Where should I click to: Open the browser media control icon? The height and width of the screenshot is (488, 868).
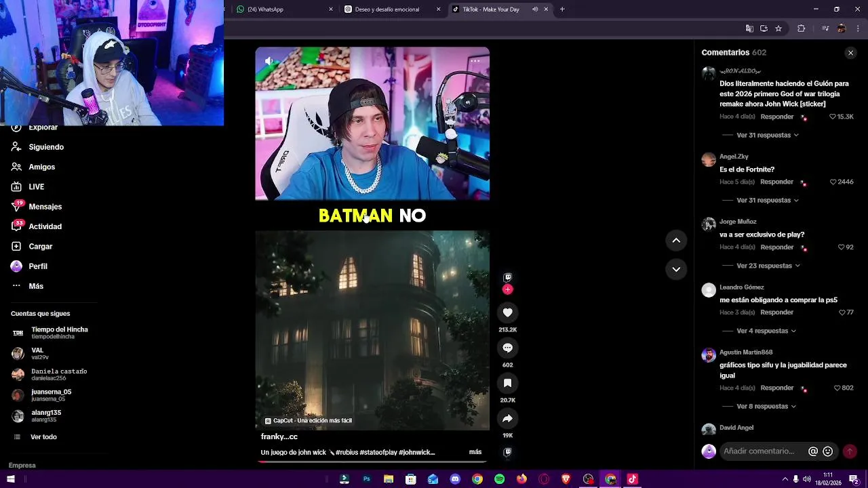pyautogui.click(x=825, y=28)
